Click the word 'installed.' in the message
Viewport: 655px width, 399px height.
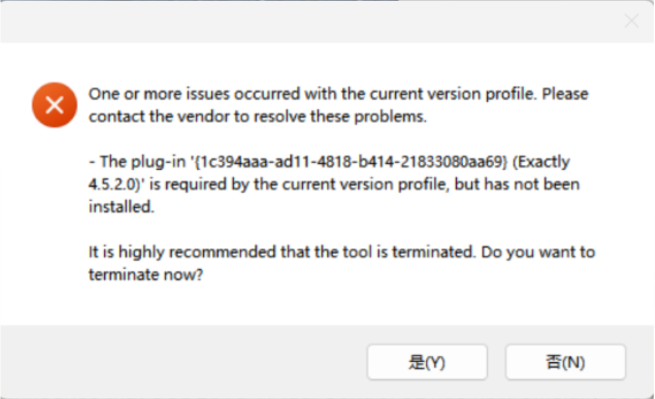(121, 206)
